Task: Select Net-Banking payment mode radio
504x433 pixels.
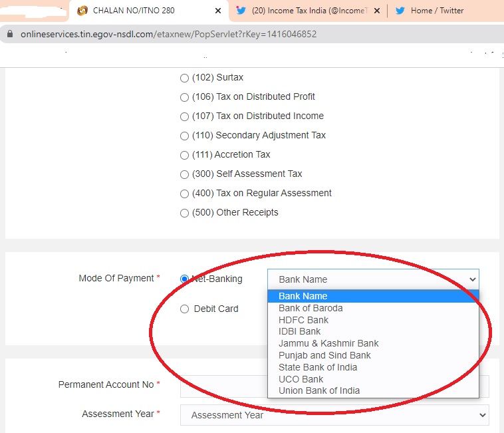Action: pyautogui.click(x=184, y=279)
